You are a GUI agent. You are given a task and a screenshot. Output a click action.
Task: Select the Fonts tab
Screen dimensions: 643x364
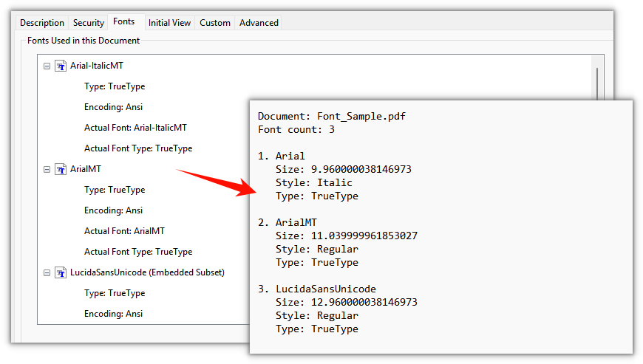coord(124,21)
